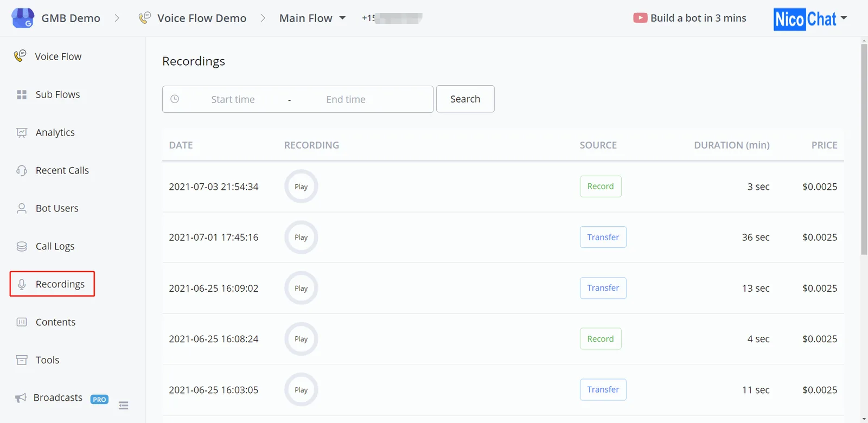Screen dimensions: 868x423
Task: Click Transfer tag for 16:03:05 recording
Action: click(603, 389)
